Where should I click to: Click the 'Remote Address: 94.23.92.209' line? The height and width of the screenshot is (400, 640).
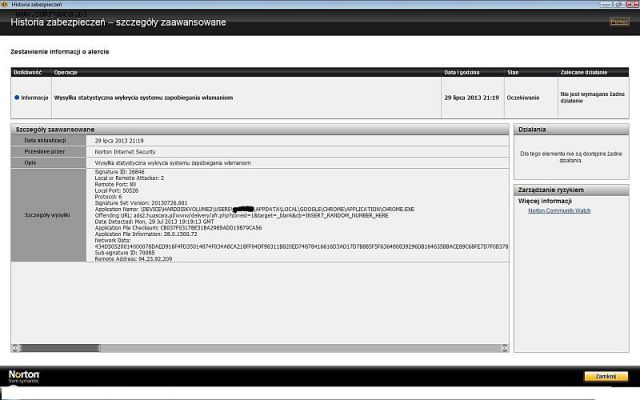point(133,259)
